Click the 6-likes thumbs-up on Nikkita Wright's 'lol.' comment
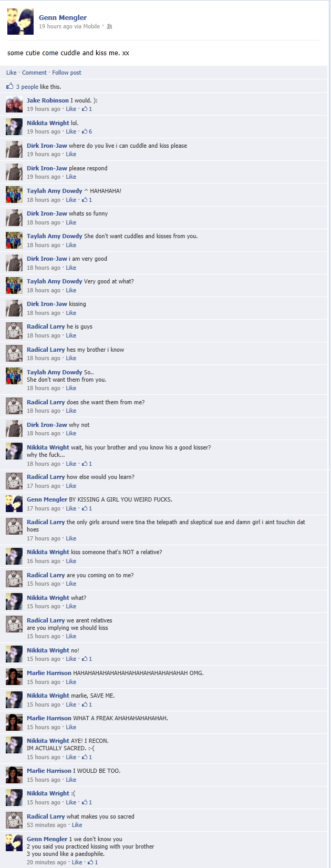This screenshot has width=331, height=868. click(x=87, y=131)
